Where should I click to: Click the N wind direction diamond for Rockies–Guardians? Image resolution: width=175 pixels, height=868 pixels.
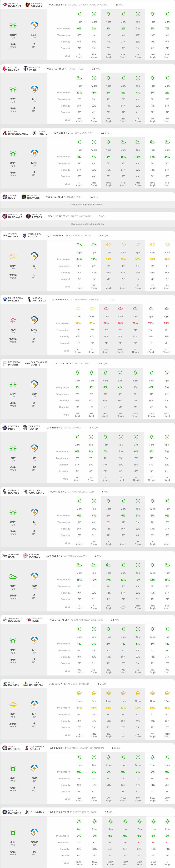pos(34,512)
